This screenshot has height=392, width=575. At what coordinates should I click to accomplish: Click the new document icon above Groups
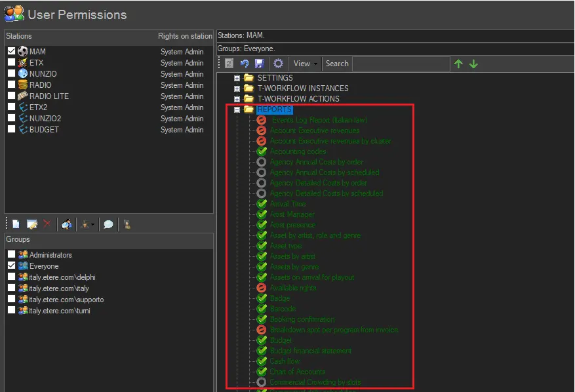[x=16, y=224]
